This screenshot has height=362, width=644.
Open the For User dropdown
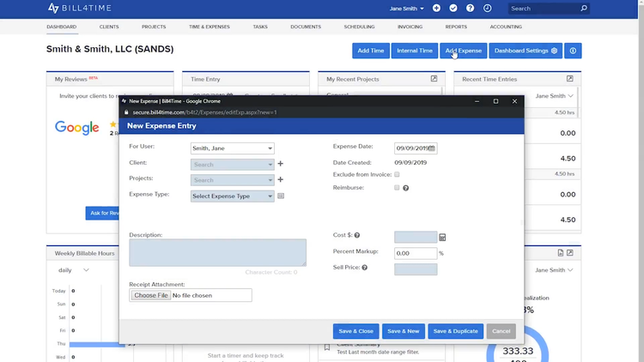233,148
